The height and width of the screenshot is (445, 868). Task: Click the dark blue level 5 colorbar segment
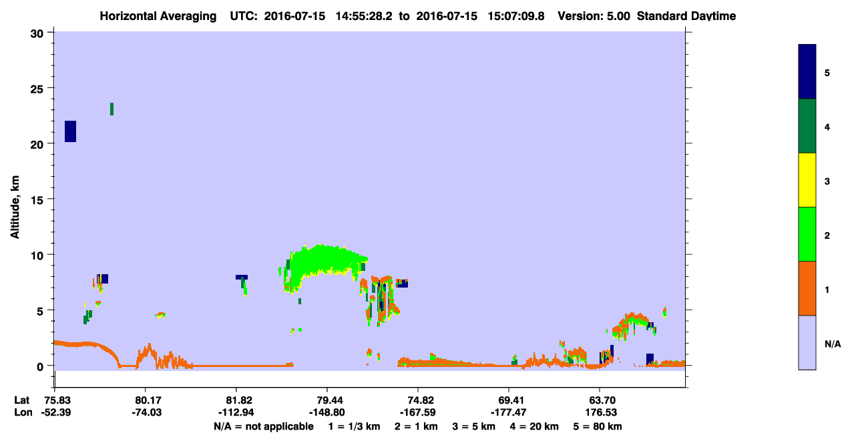coord(807,72)
